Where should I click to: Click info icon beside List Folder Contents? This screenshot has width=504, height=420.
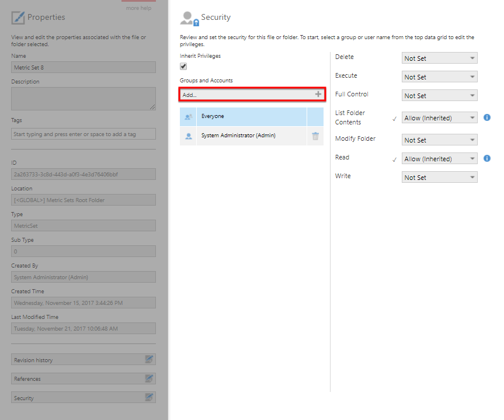[487, 117]
